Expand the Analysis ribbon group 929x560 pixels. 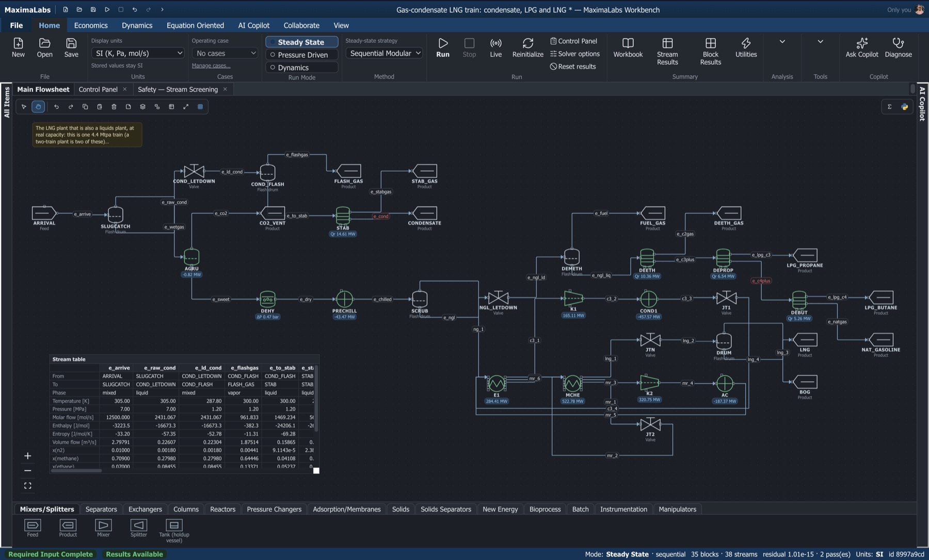pyautogui.click(x=782, y=42)
